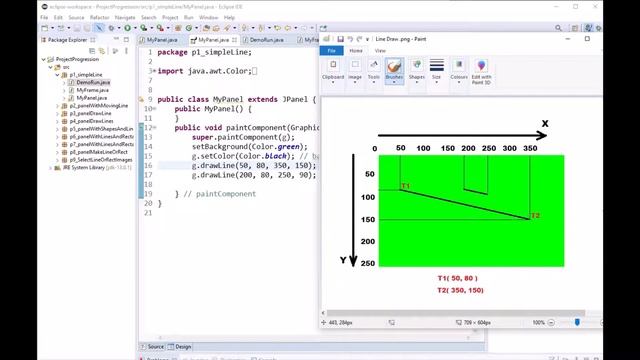The image size is (640, 360).
Task: Click the green Run button in Eclipse toolbar
Action: click(128, 28)
